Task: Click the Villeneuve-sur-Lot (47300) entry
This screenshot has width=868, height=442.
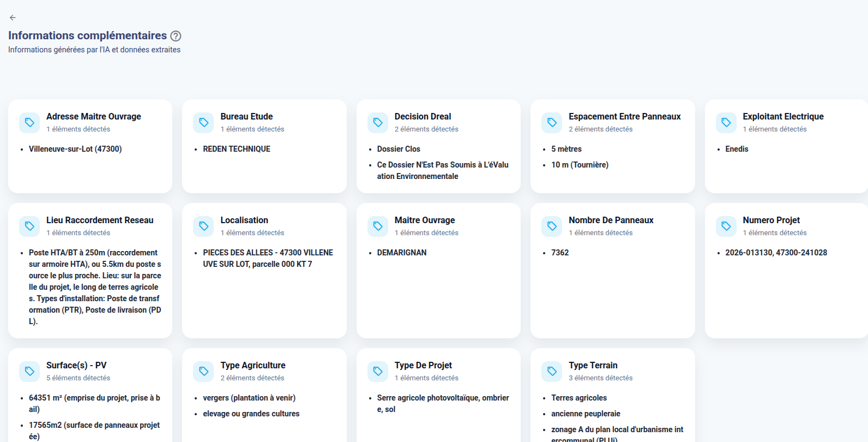Action: point(75,149)
